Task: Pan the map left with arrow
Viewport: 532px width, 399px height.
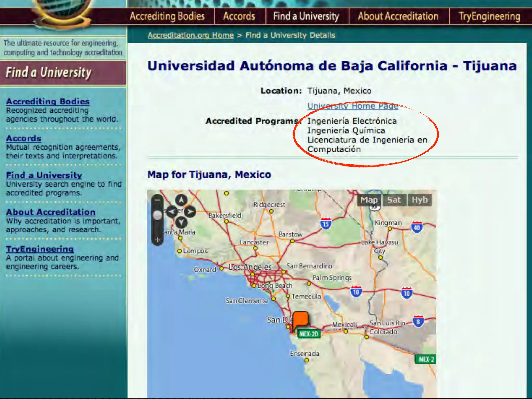Action: 171,212
